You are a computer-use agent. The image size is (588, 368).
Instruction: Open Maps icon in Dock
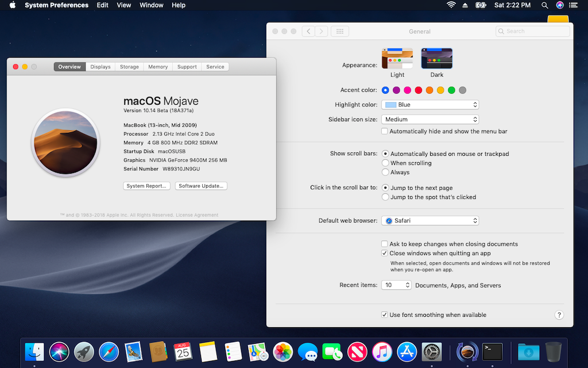[258, 352]
